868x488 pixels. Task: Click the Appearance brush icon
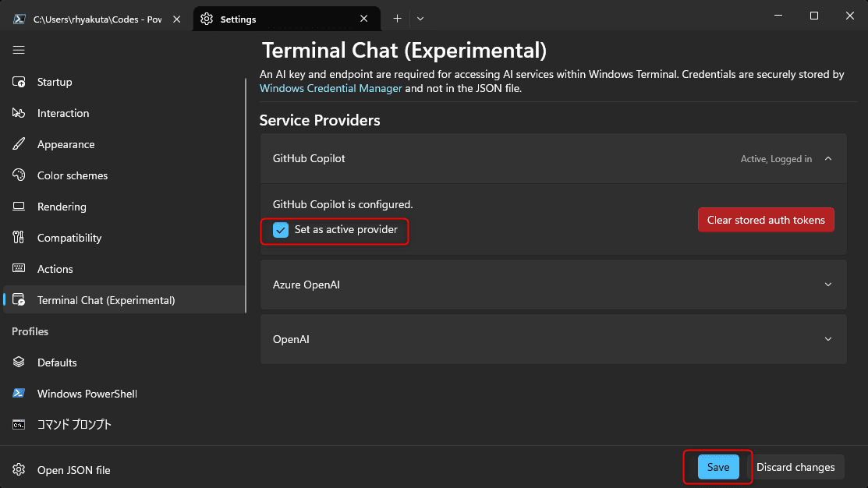tap(19, 144)
